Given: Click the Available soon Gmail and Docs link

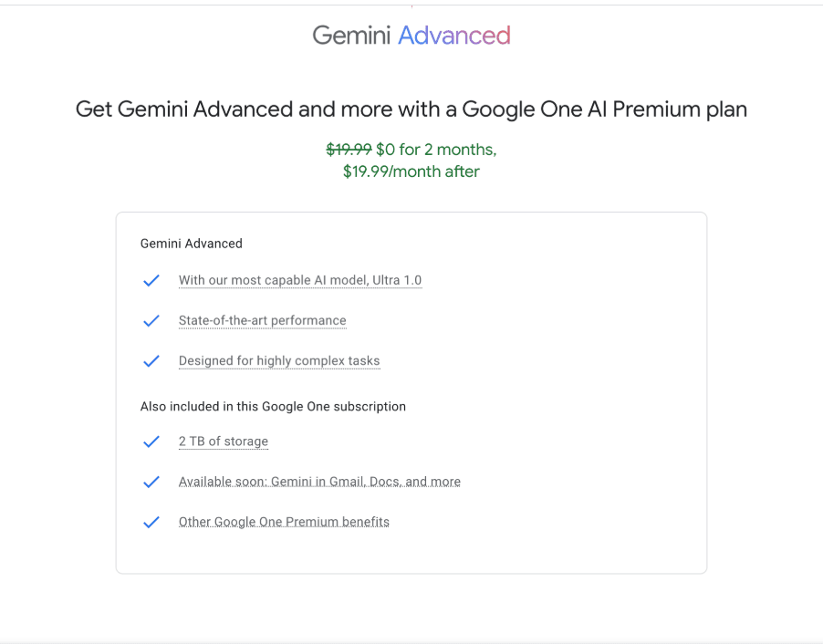Looking at the screenshot, I should pos(320,481).
